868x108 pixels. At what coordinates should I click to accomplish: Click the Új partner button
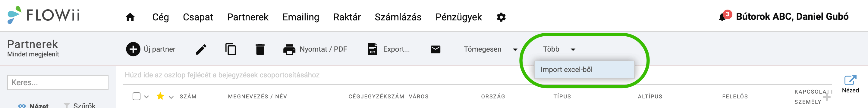(x=151, y=49)
